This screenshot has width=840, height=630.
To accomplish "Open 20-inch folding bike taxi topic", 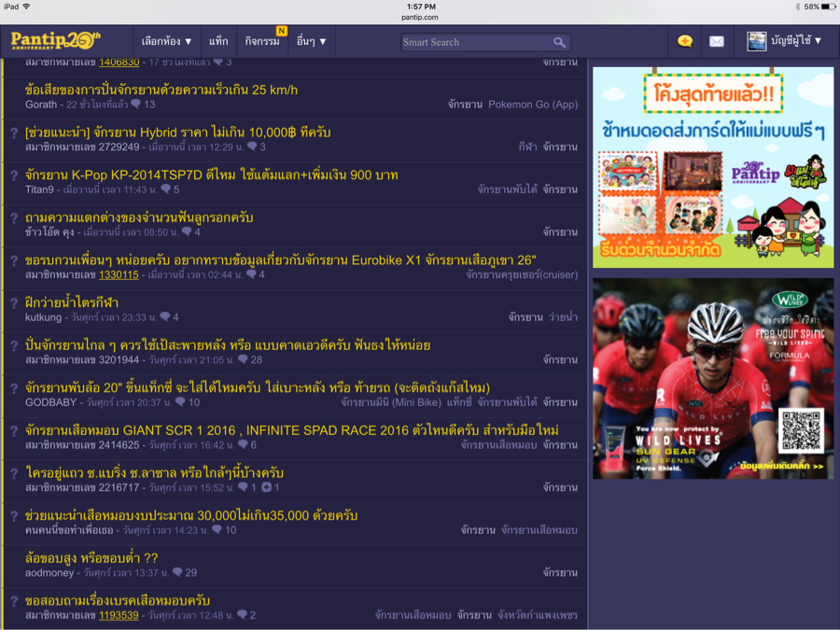I will pos(258,388).
